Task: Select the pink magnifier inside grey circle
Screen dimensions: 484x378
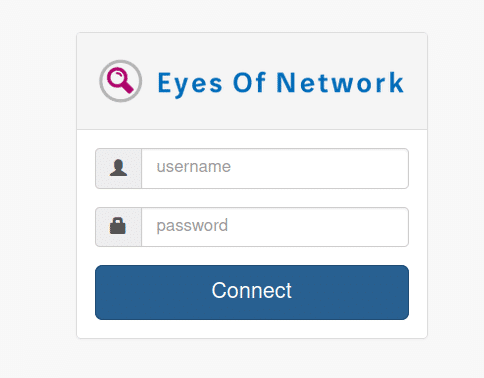Action: pyautogui.click(x=120, y=81)
